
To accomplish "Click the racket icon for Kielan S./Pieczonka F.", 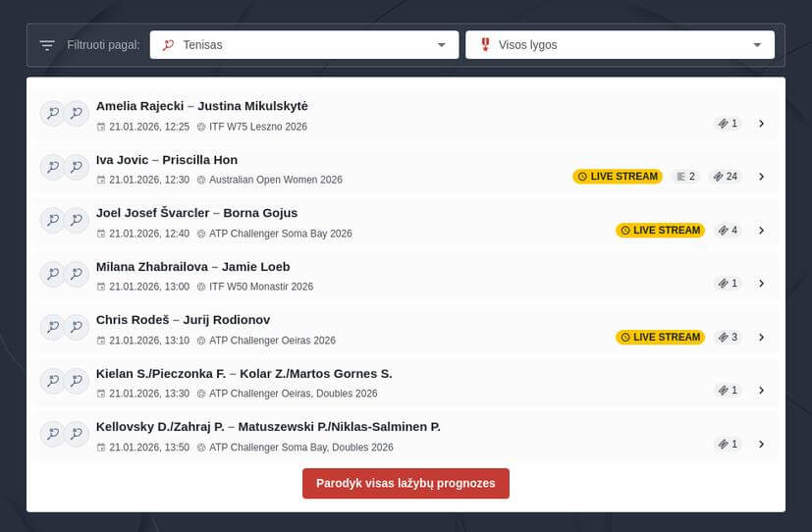I will (52, 381).
